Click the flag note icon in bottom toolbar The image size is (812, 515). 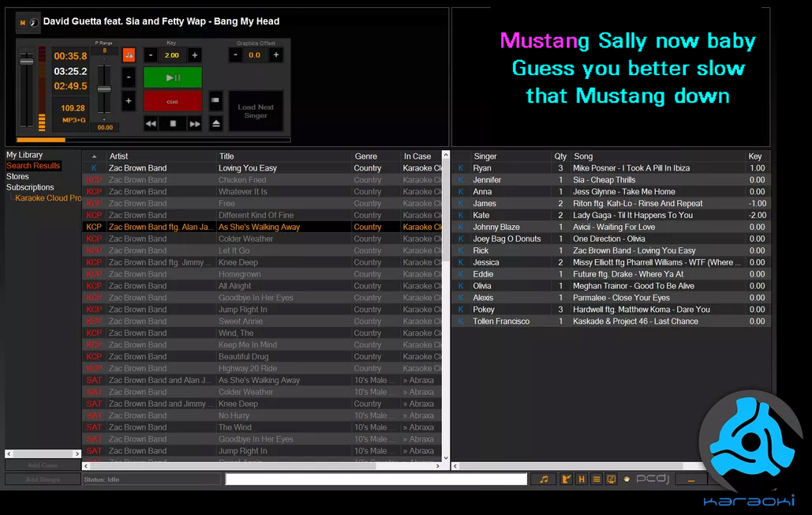(566, 479)
